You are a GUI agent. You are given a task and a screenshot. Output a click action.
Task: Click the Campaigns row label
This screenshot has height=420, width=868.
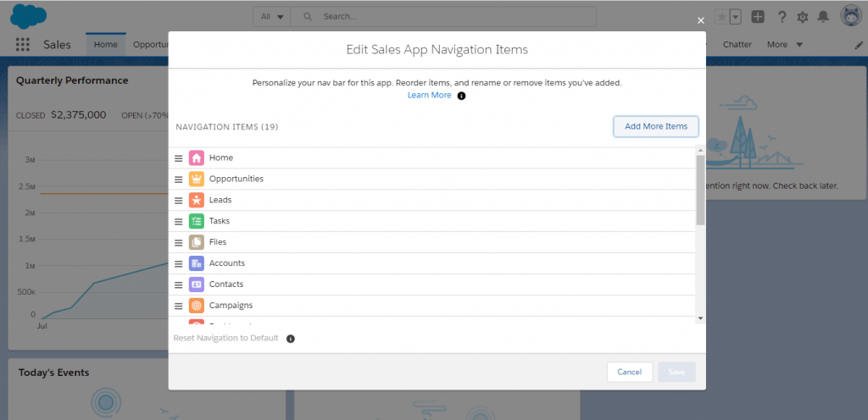click(x=231, y=306)
